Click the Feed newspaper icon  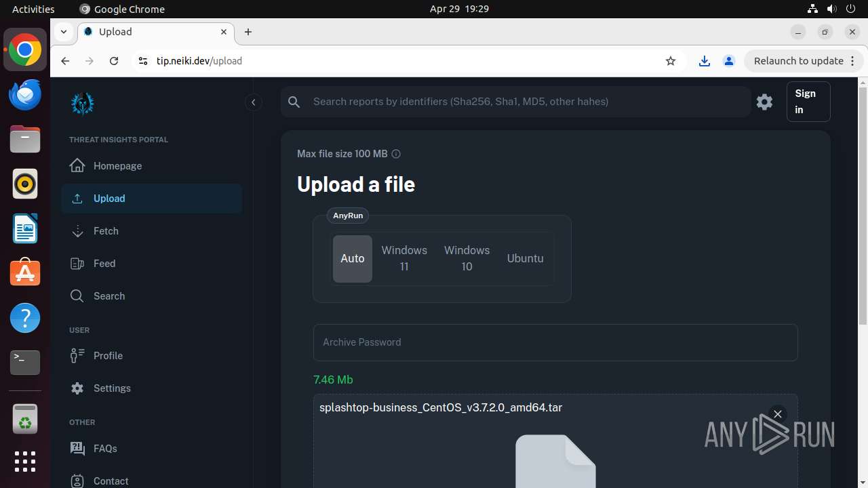[x=77, y=264]
